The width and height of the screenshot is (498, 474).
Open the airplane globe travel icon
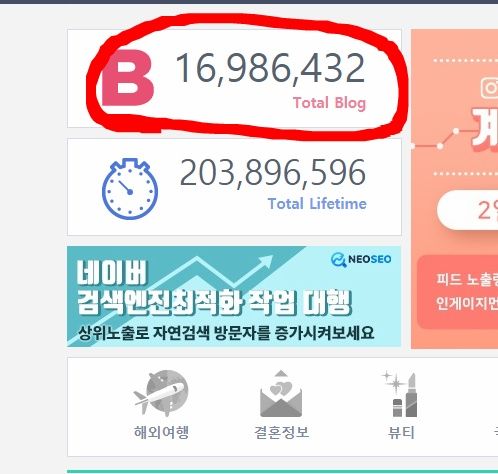point(162,393)
